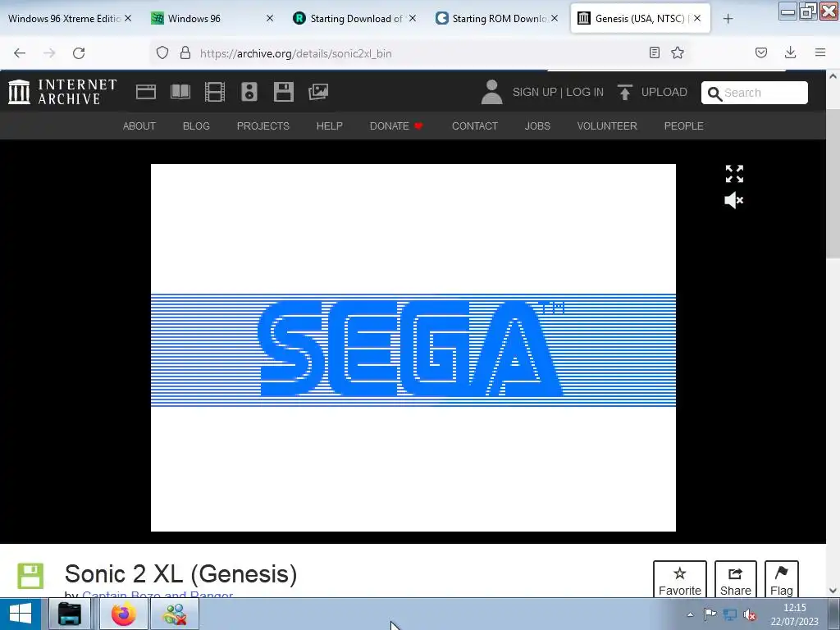Click the padlock site security icon

coord(185,53)
